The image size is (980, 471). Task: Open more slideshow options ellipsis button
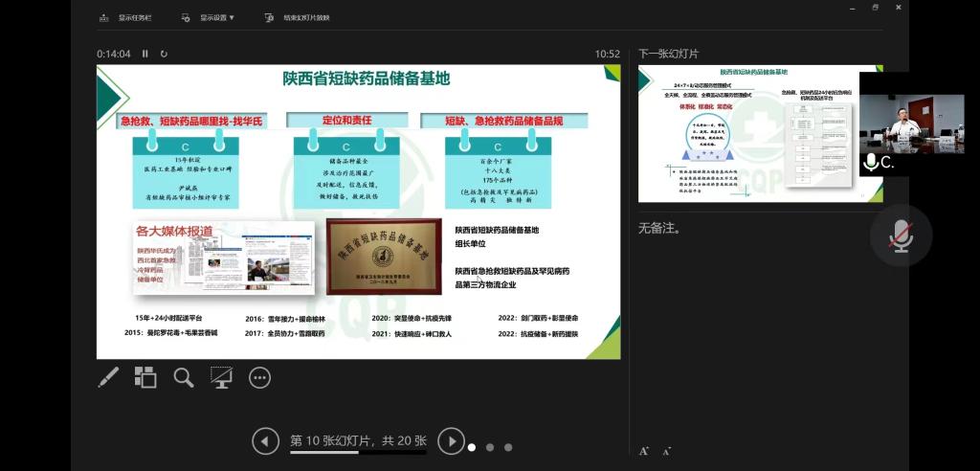pyautogui.click(x=260, y=377)
